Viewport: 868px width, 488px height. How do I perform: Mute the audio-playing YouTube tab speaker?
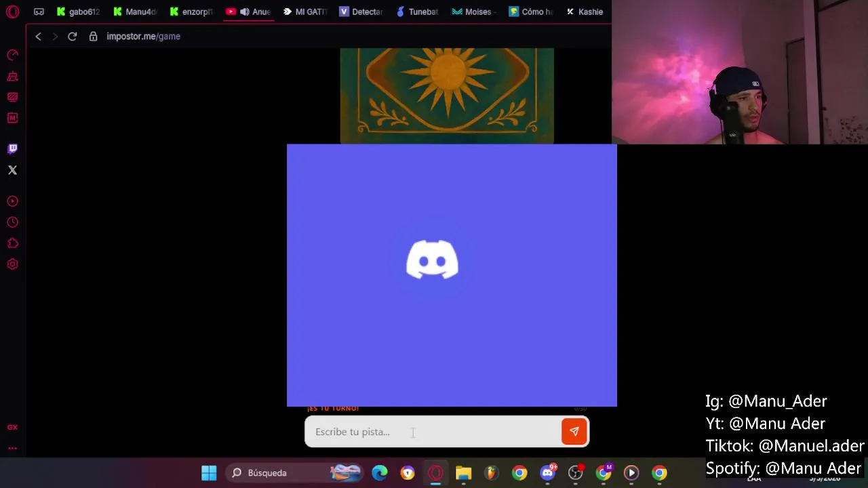[244, 12]
